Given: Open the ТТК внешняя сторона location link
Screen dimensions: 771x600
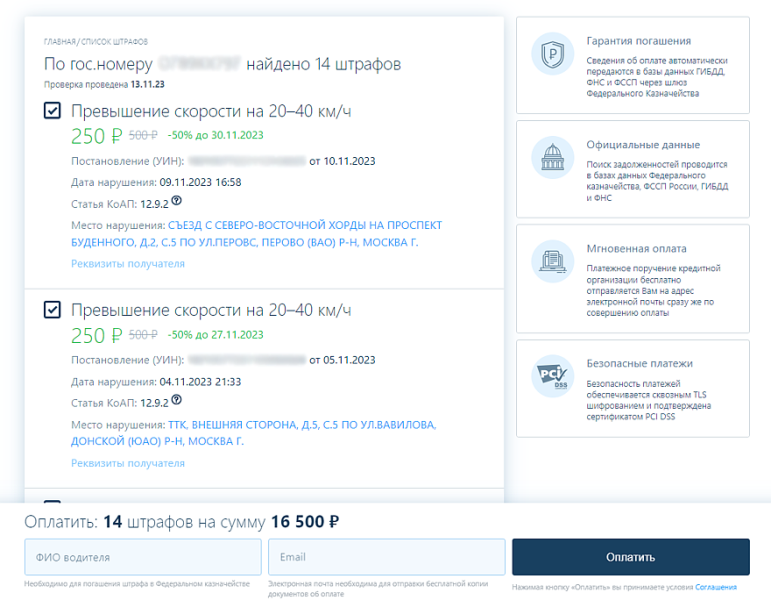Looking at the screenshot, I should (253, 433).
